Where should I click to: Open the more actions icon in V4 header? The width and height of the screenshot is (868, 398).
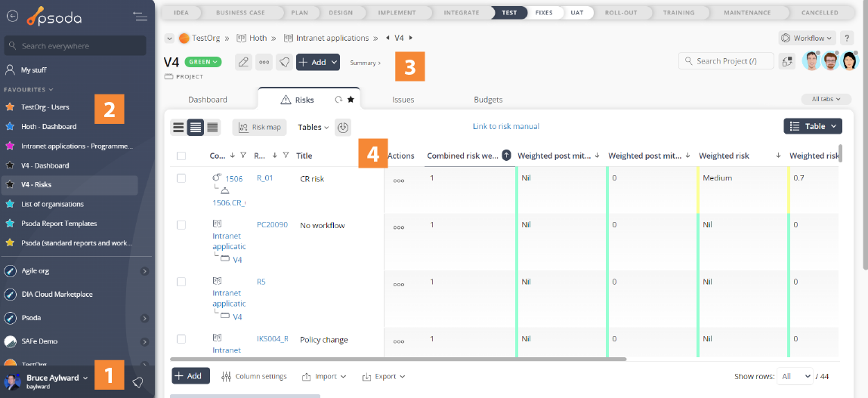click(264, 62)
